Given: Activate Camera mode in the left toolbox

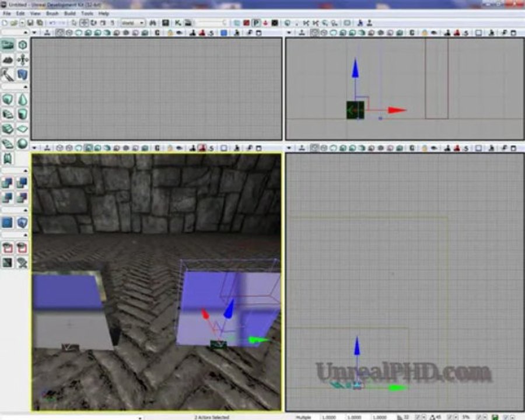Looking at the screenshot, I should tap(8, 44).
